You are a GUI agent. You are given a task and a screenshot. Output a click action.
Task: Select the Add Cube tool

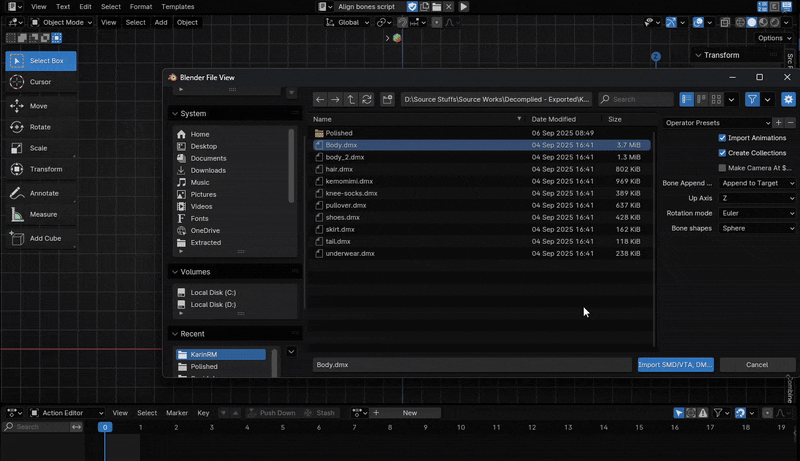pos(41,238)
